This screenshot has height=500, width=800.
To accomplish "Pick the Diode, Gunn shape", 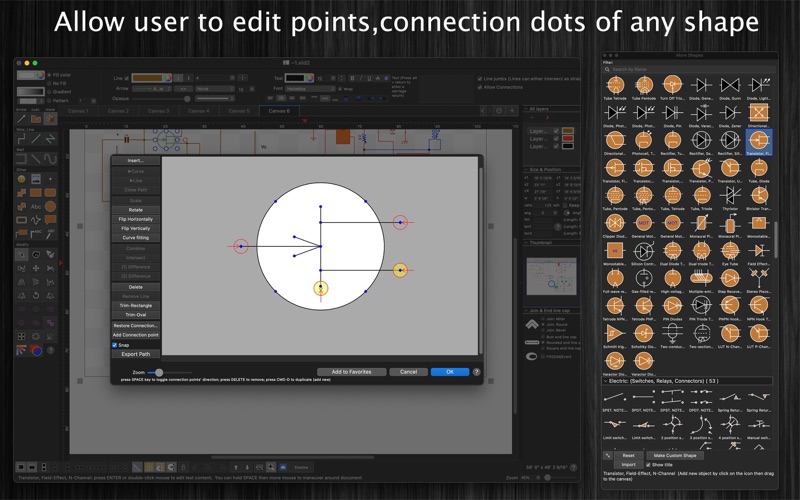I will click(x=730, y=85).
